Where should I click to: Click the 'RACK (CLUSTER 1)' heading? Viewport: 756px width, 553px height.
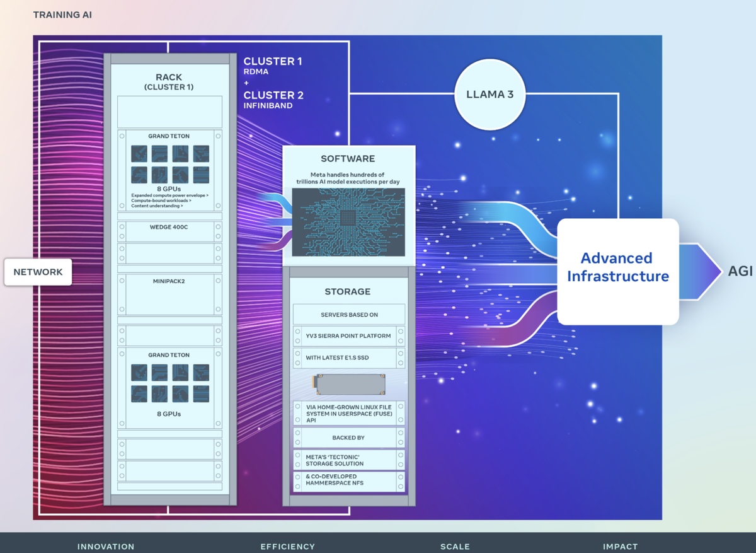[169, 82]
